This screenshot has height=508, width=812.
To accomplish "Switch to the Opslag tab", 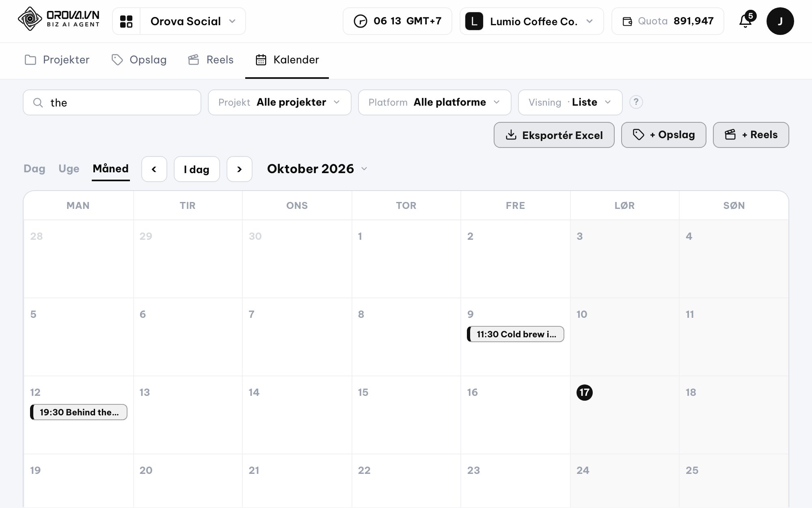I will pos(139,60).
